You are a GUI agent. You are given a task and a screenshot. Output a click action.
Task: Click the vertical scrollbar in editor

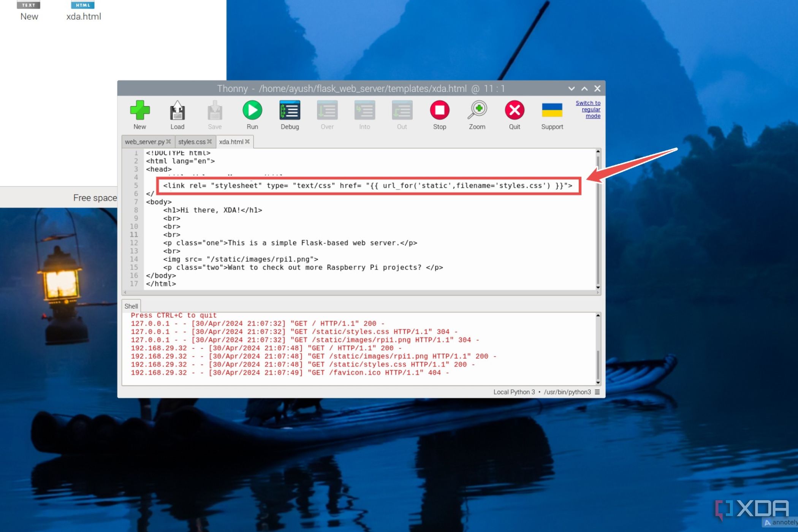pos(598,220)
